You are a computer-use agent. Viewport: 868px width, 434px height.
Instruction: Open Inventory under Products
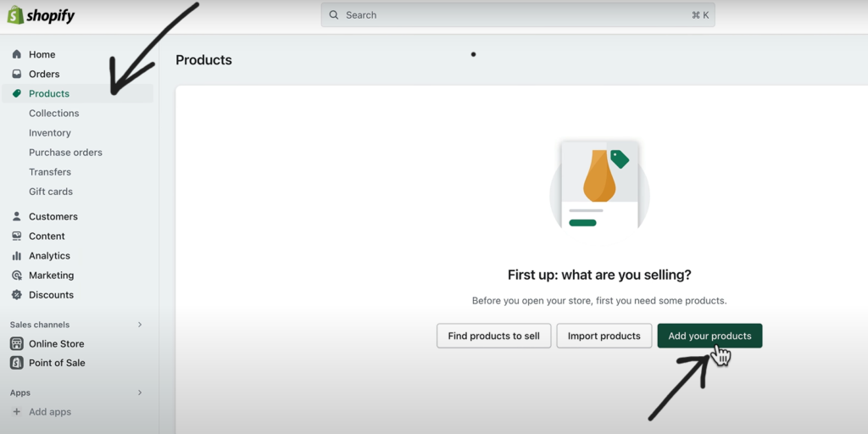click(x=50, y=133)
